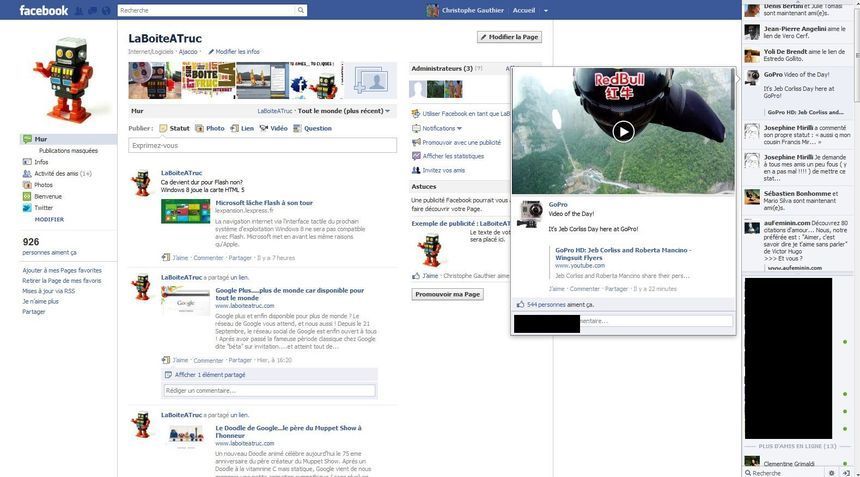Click chat search Recherche field at bottom

(x=785, y=473)
